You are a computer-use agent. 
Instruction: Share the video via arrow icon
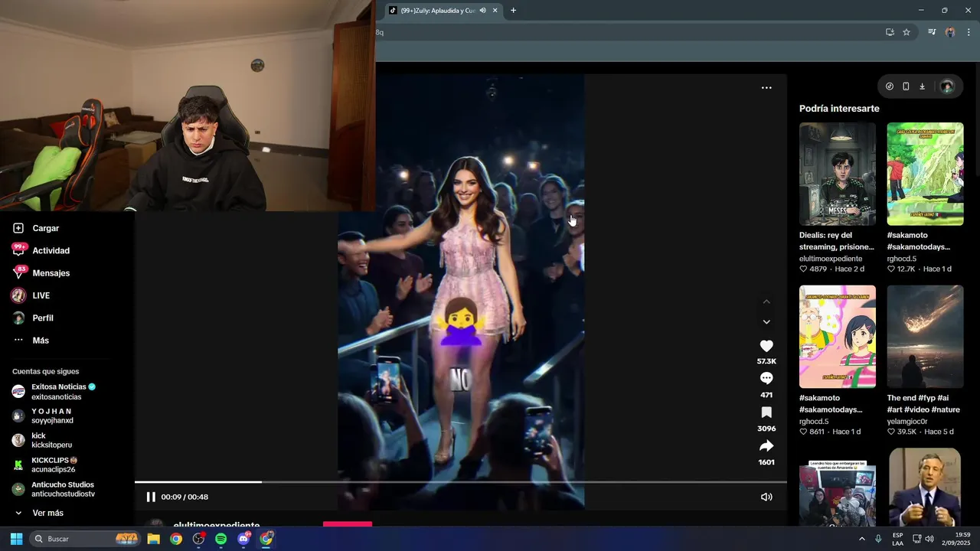pos(766,446)
